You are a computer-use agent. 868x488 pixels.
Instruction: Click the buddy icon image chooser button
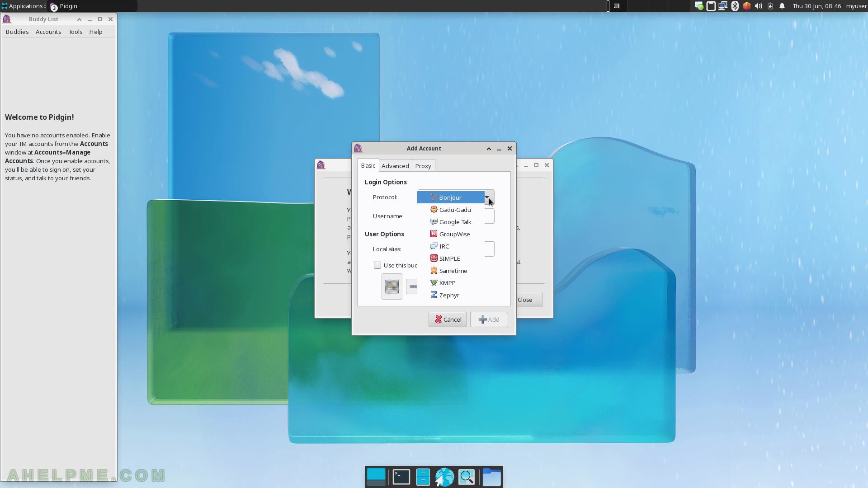coord(392,286)
